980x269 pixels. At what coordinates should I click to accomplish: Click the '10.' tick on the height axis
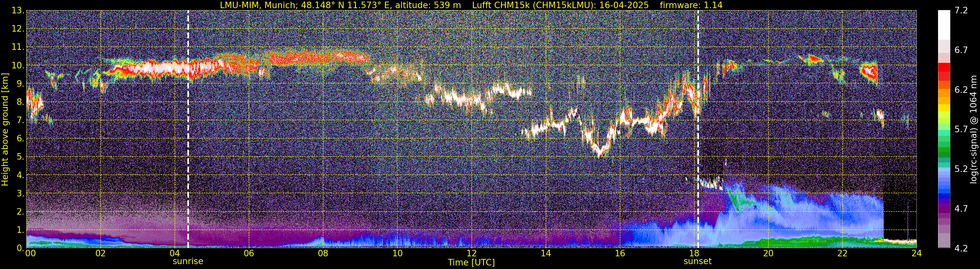pos(18,65)
